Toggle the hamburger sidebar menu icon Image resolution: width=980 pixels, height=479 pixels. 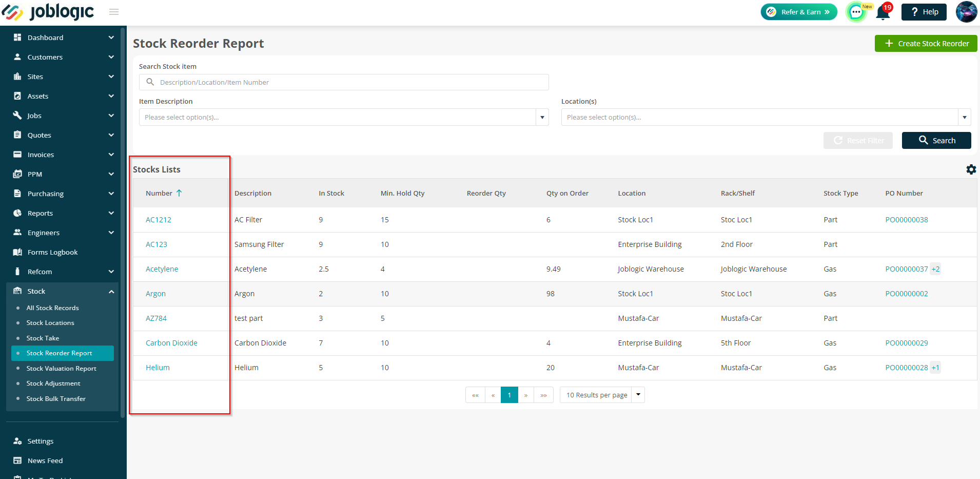click(x=114, y=12)
